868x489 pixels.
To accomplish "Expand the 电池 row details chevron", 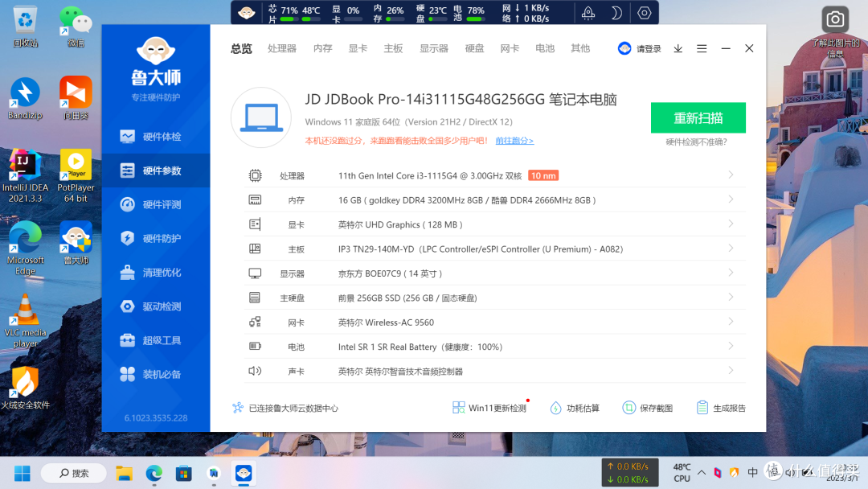I will (x=731, y=347).
